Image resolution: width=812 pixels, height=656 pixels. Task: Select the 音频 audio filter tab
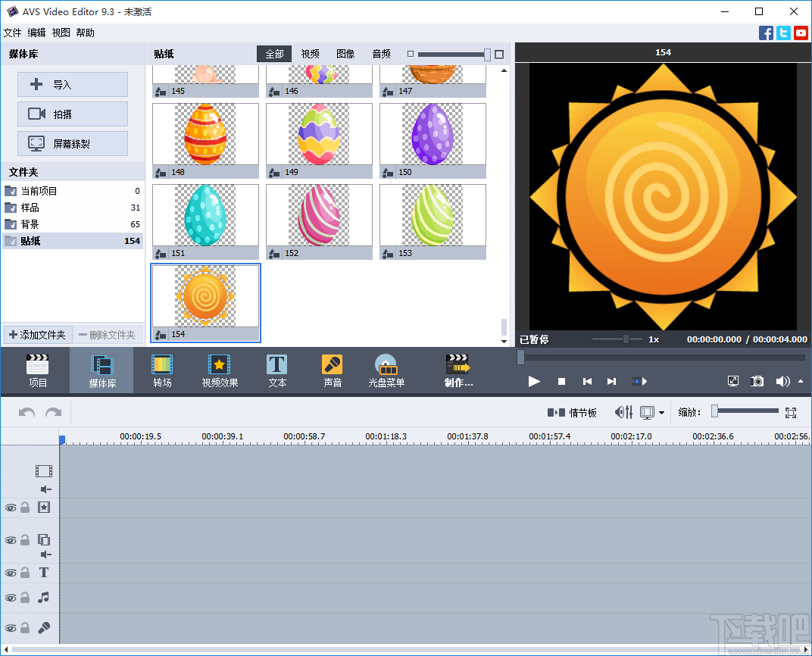point(382,54)
